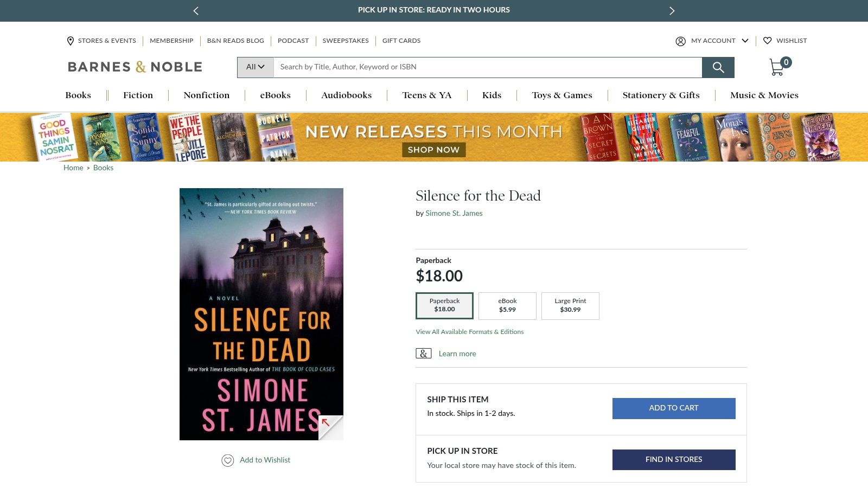This screenshot has width=868, height=488.
Task: Click the Stores & Events location pin
Action: click(x=71, y=41)
